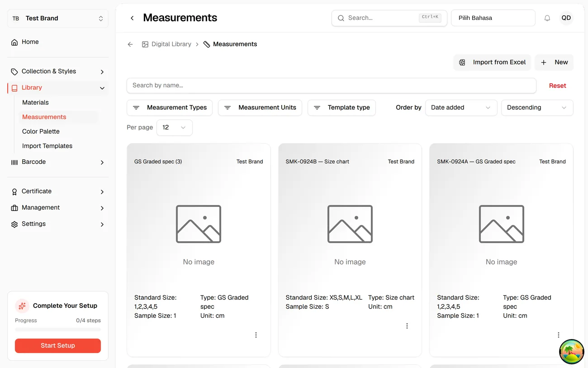Screen dimensions: 588x368
Task: Click the Collection & Styles tag icon
Action: [x=14, y=72]
